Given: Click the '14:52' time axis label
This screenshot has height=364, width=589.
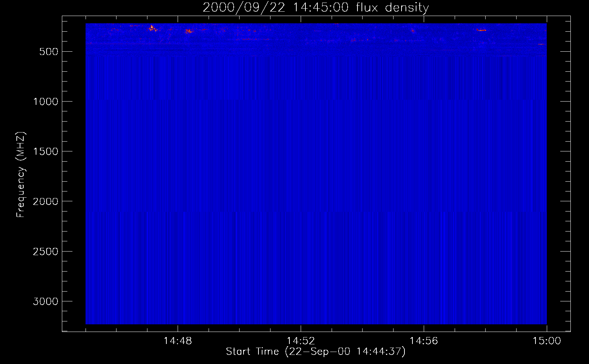Looking at the screenshot, I should [x=301, y=341].
